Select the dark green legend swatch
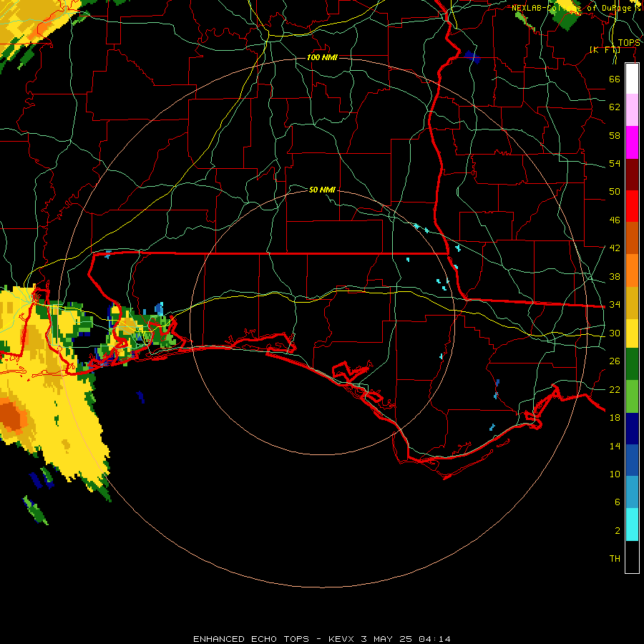This screenshot has height=644, width=644. tap(632, 364)
